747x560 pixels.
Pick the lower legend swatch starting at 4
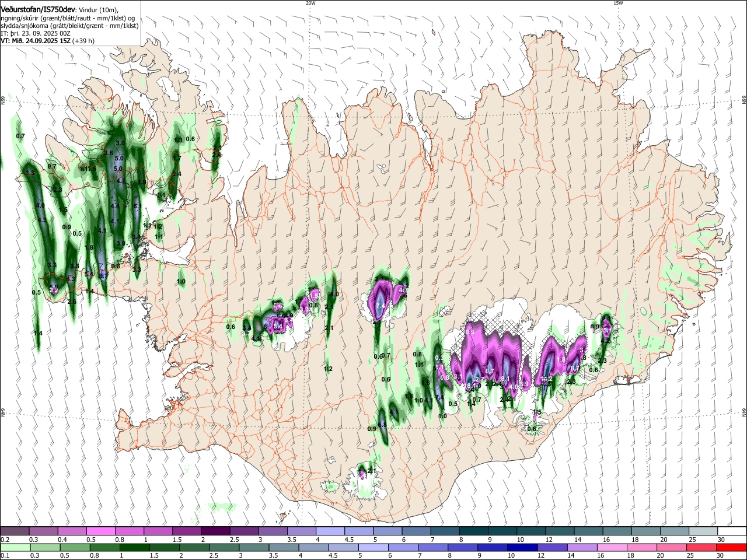coord(313,547)
